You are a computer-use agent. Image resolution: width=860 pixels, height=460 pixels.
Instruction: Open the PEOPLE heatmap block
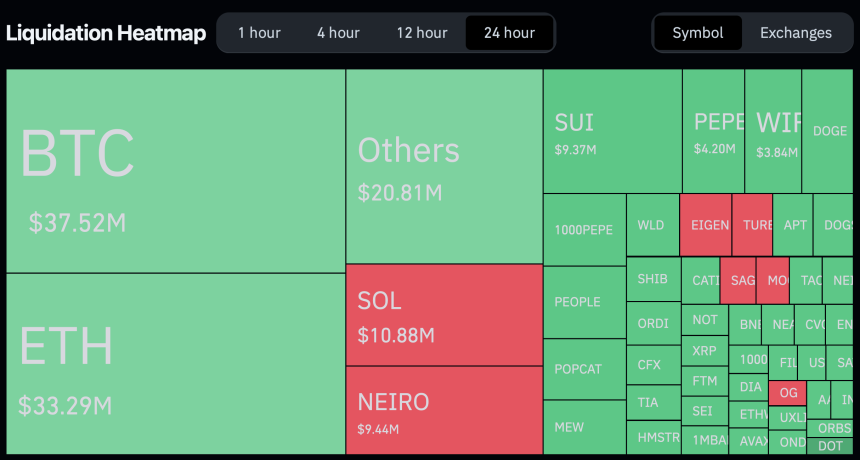click(x=584, y=302)
